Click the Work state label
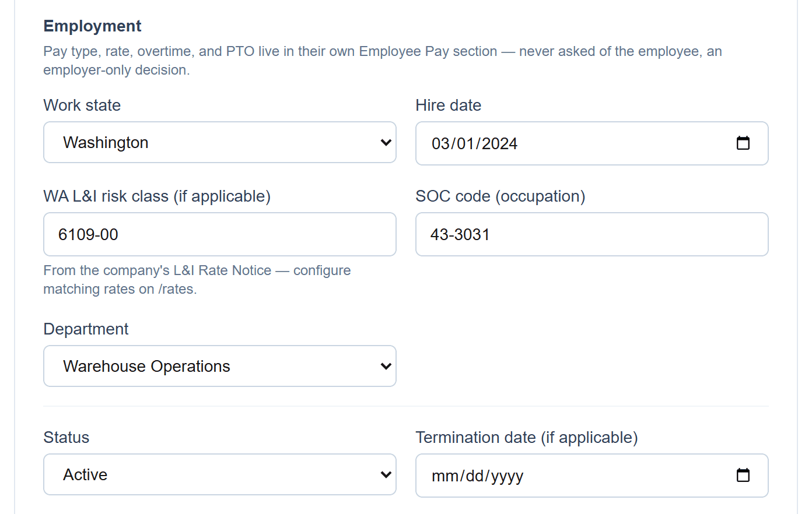The image size is (812, 514). tap(82, 105)
